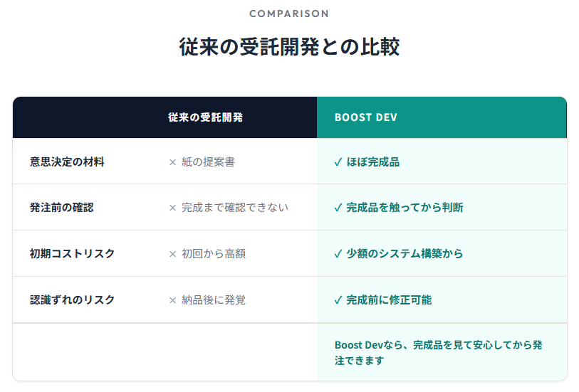Click the 認識ずれのリスク row label
Viewport: 579px width, 392px height.
[72, 300]
